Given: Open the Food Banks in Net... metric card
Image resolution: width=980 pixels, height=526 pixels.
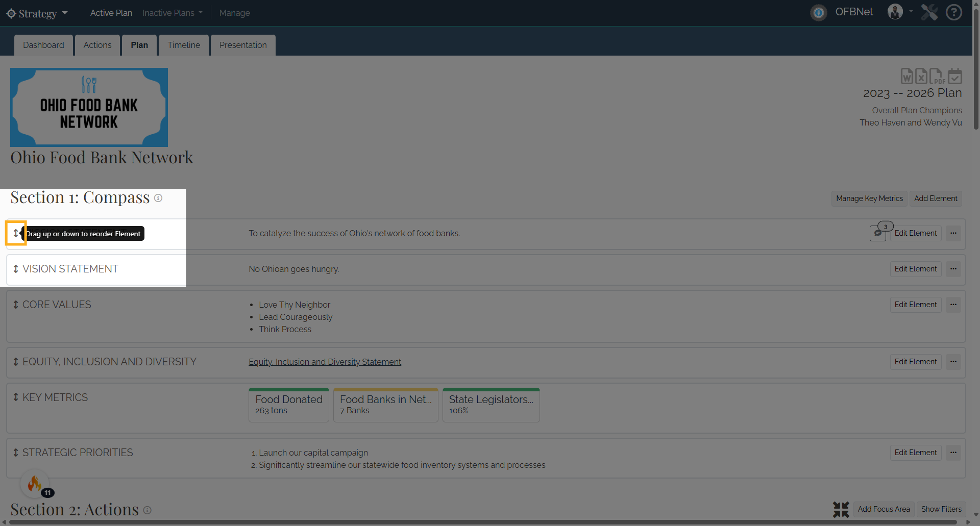Looking at the screenshot, I should coord(386,405).
